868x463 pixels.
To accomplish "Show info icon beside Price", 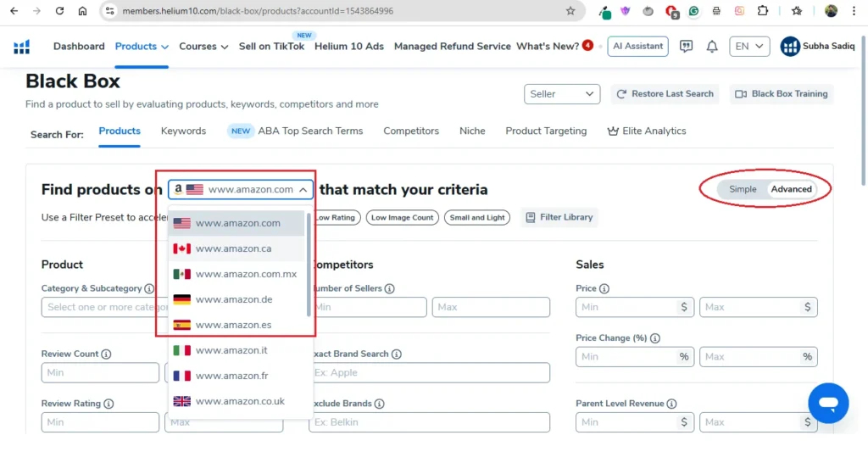I will [x=604, y=288].
